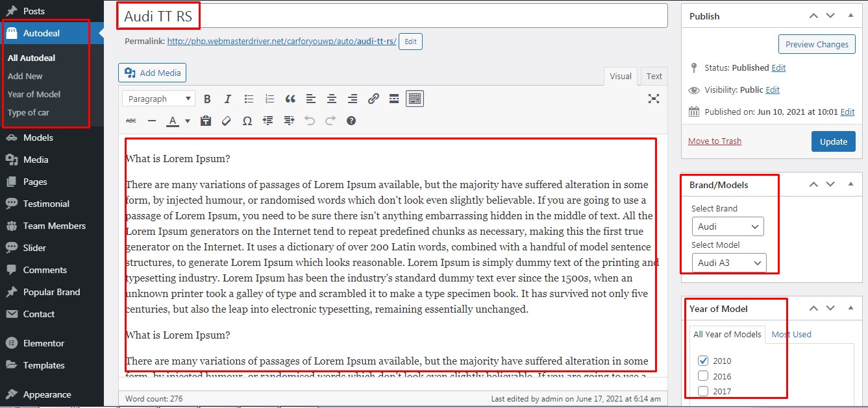The width and height of the screenshot is (868, 408).
Task: Open the audi-tt-rs permalink URL
Action: point(282,42)
